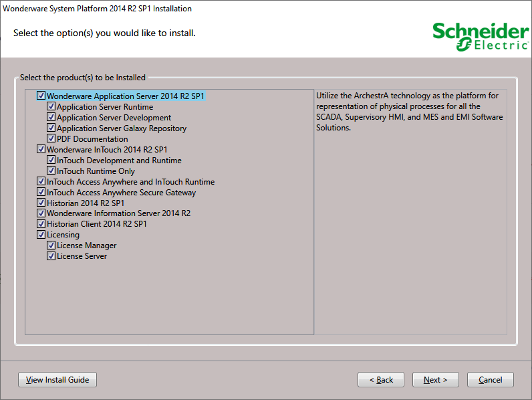Toggle the Licensing checkbox
532x400 pixels.
(41, 235)
